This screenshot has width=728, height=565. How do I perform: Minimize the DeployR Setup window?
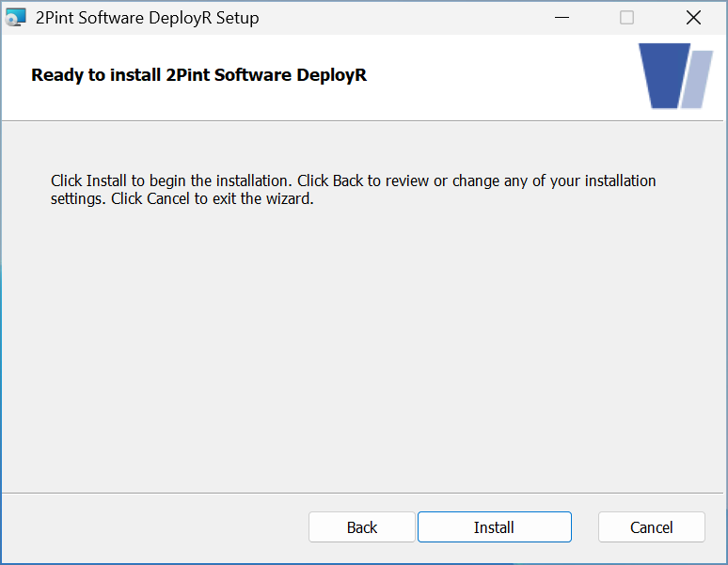point(562,18)
